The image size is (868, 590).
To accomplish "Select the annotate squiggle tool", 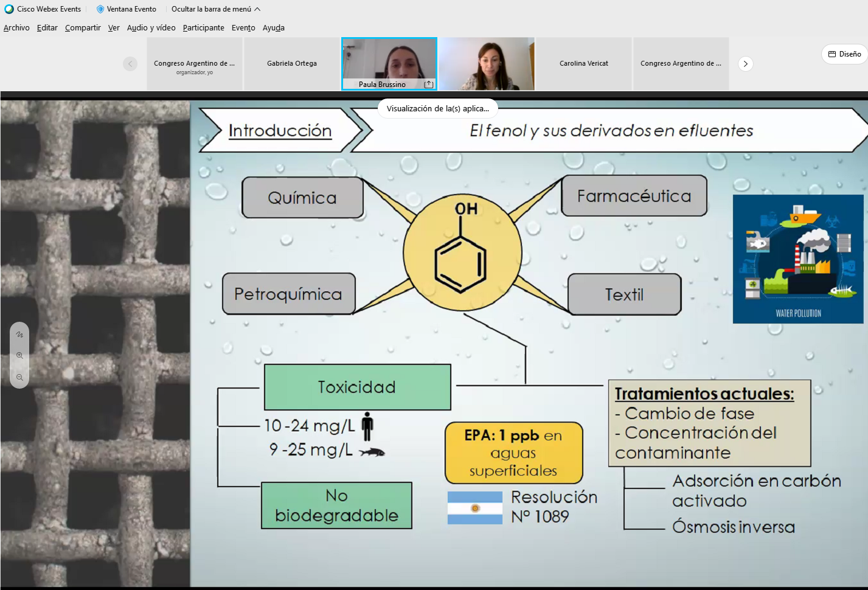I will pyautogui.click(x=19, y=335).
